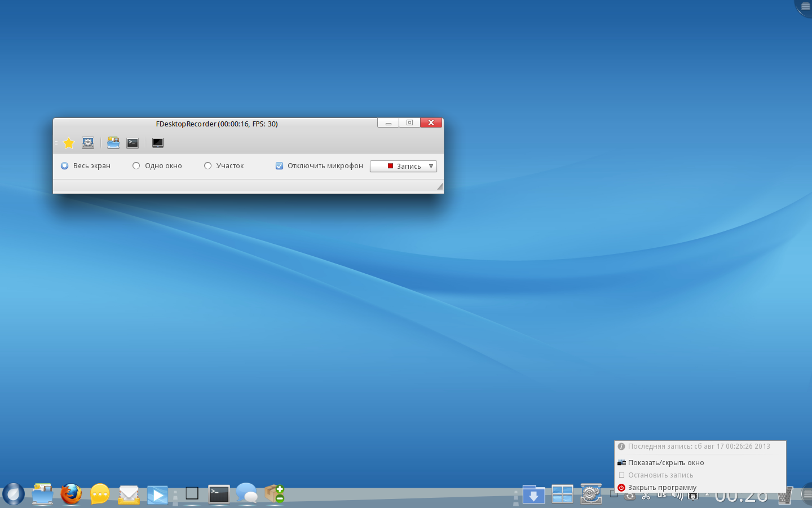Click the network connection icon in system tray
This screenshot has width=812, height=508.
(694, 497)
